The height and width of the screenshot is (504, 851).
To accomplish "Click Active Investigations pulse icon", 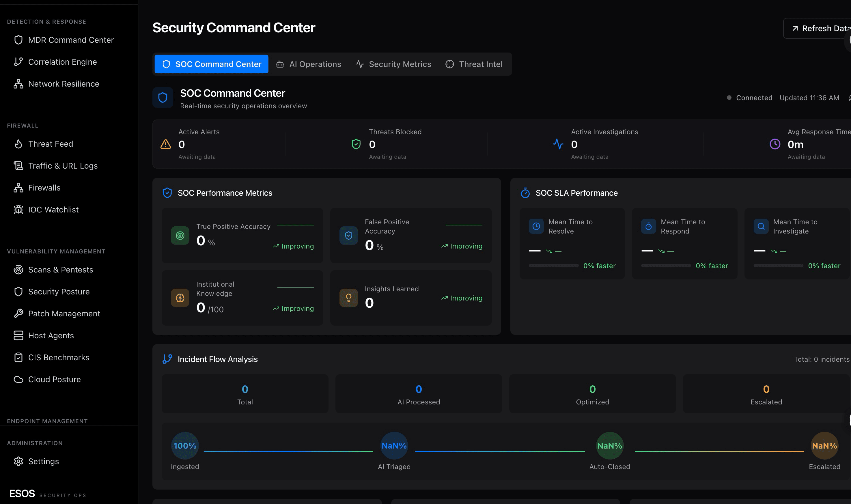I will point(558,144).
